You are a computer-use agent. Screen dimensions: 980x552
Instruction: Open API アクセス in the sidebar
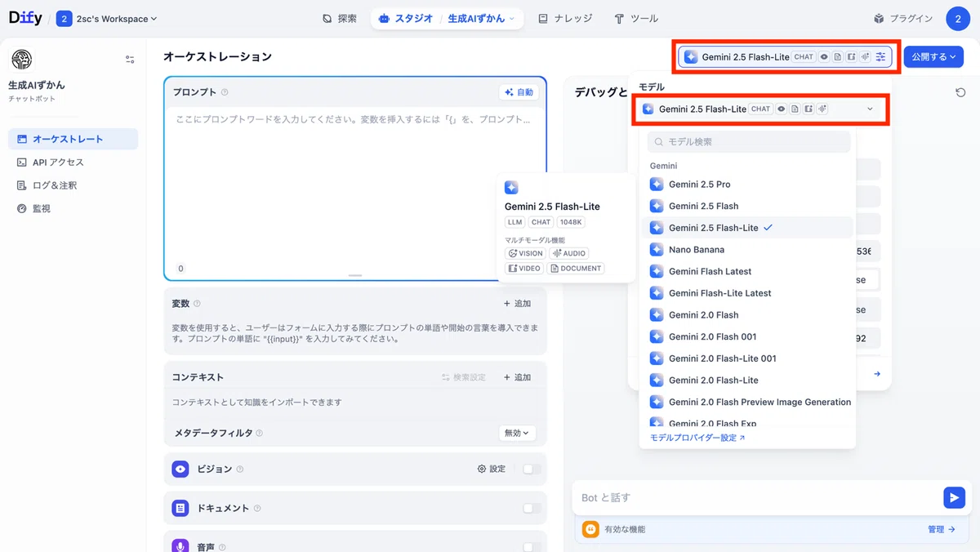[73, 162]
